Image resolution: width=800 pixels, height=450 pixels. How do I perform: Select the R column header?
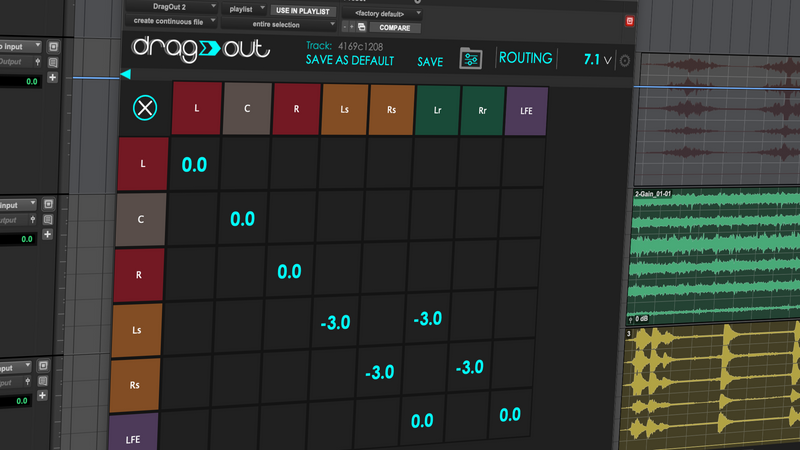(296, 109)
